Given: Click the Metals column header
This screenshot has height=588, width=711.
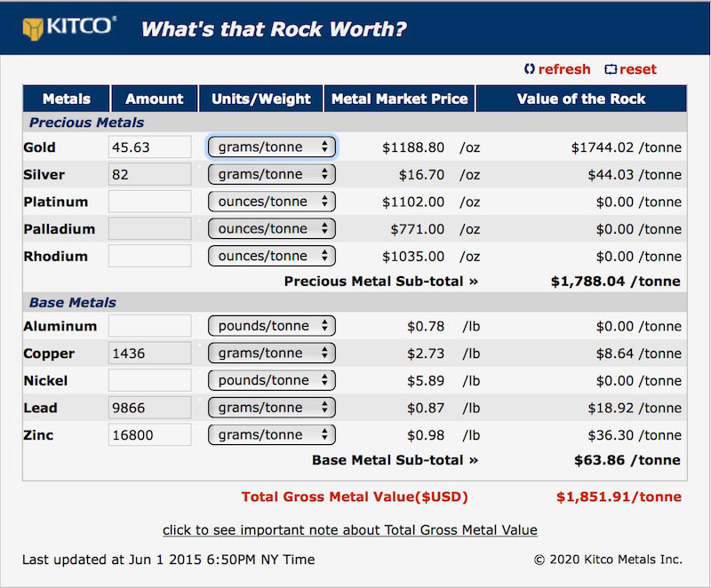Looking at the screenshot, I should 66,99.
